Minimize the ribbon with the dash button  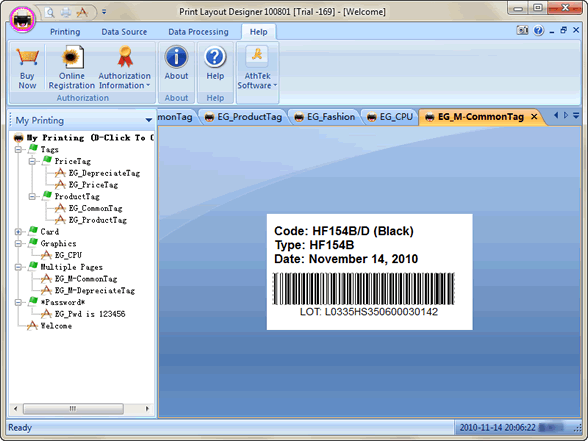552,32
